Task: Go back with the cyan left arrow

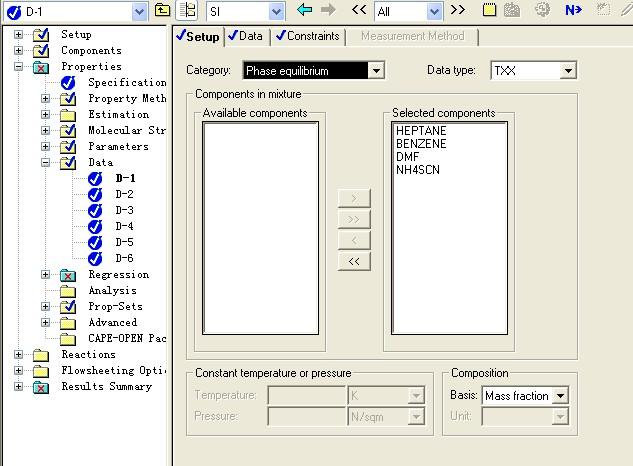Action: [x=304, y=10]
